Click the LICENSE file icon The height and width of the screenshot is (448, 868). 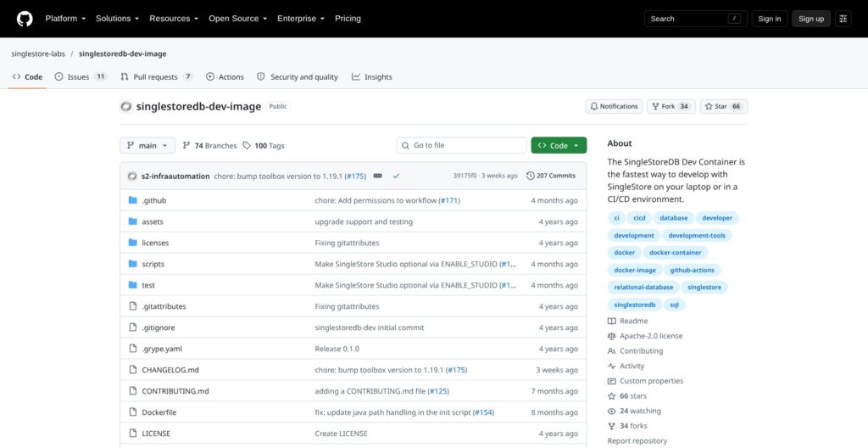tap(133, 433)
